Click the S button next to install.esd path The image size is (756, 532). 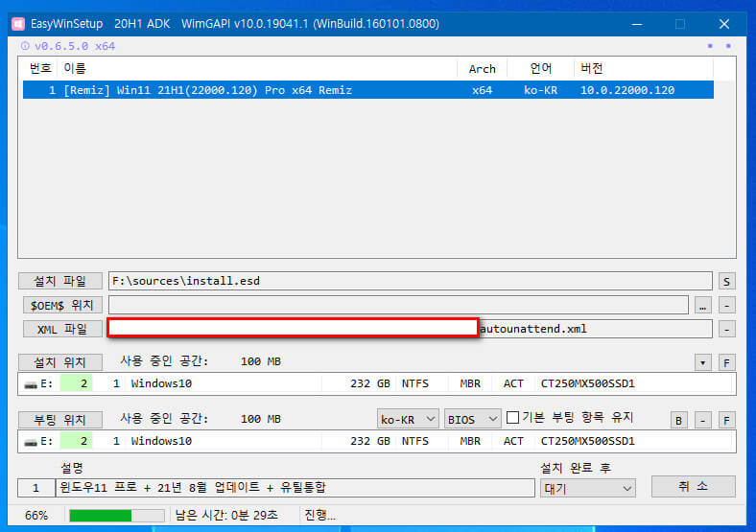pos(726,281)
